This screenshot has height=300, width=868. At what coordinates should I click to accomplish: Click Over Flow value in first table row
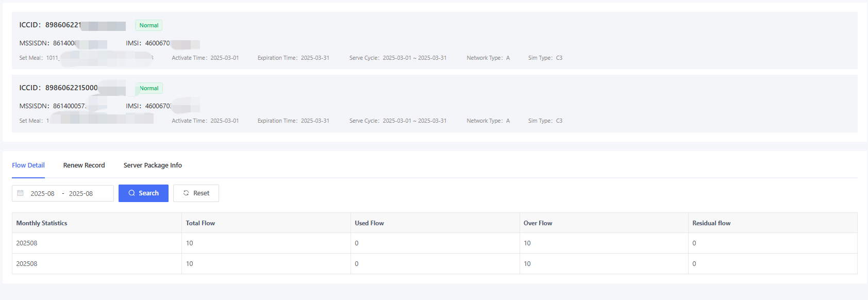pos(527,243)
